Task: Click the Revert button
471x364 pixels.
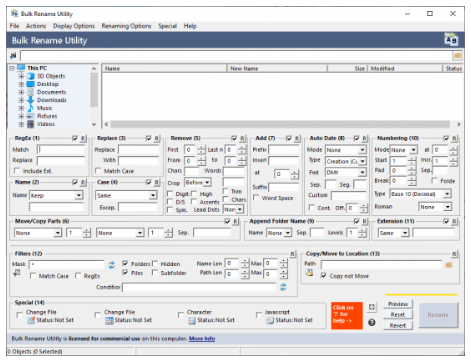Action: (x=398, y=326)
